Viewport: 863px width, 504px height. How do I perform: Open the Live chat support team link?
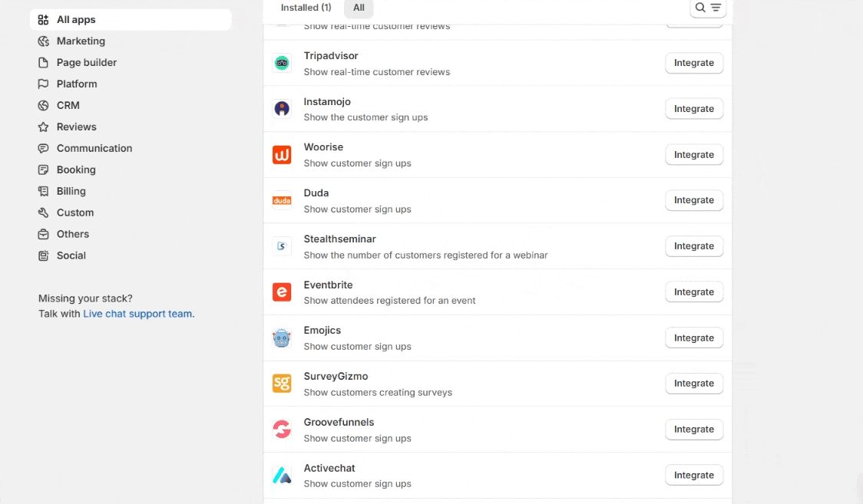[x=138, y=314]
